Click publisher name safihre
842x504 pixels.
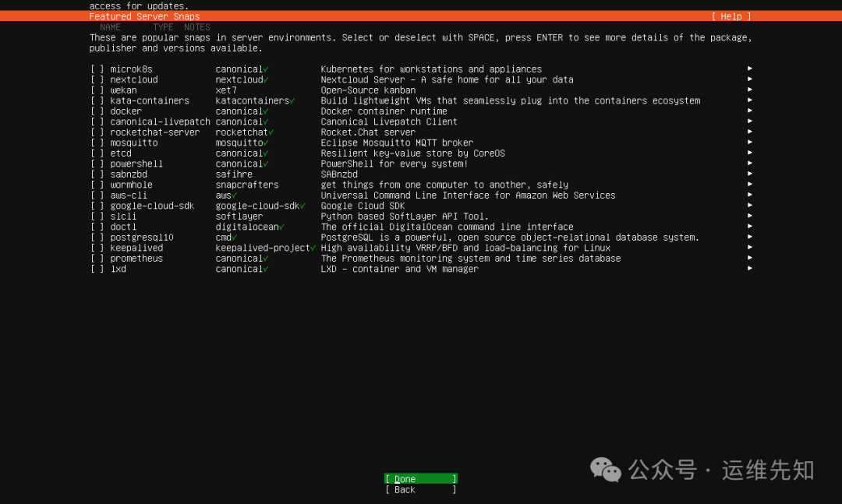[x=234, y=174]
